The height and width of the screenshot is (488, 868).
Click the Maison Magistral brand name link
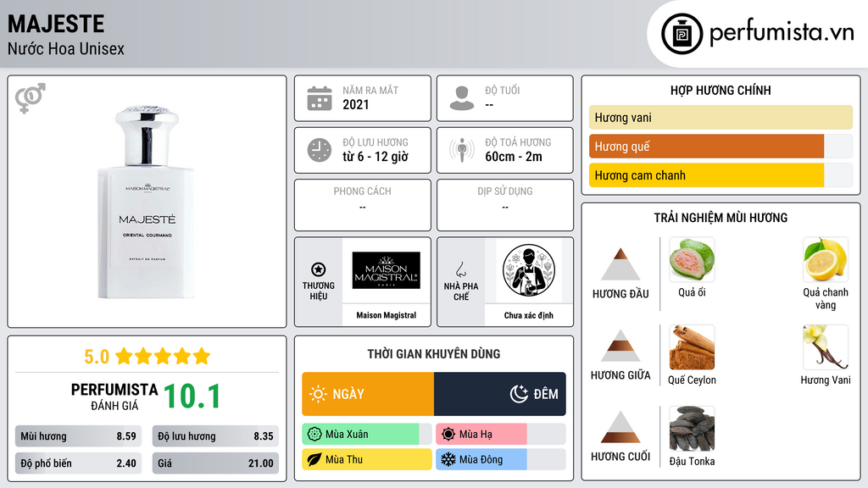point(387,315)
